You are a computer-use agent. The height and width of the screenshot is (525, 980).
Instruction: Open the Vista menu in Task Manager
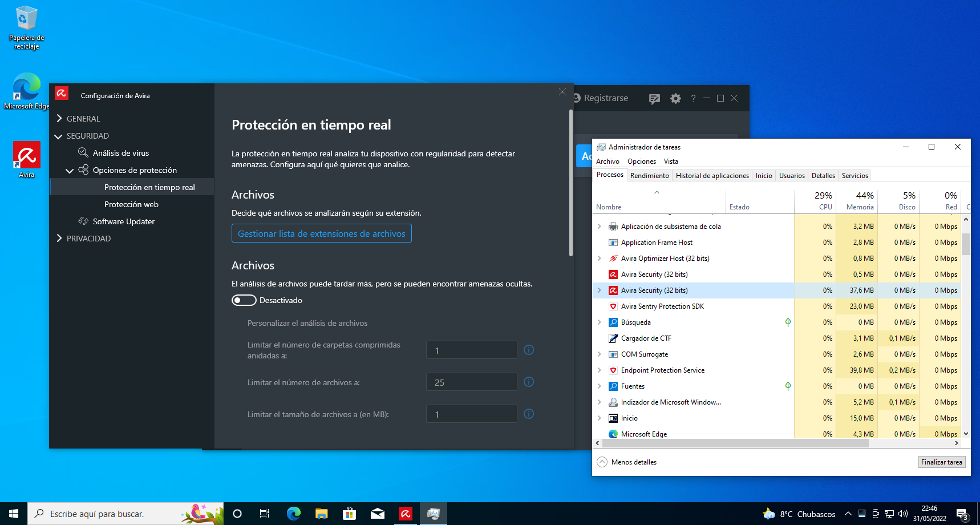671,161
